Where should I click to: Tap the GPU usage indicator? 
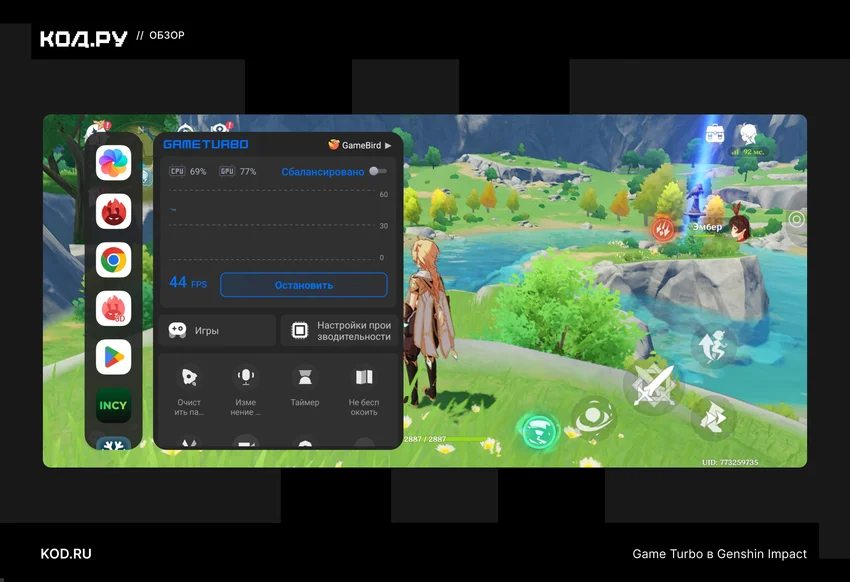point(237,171)
